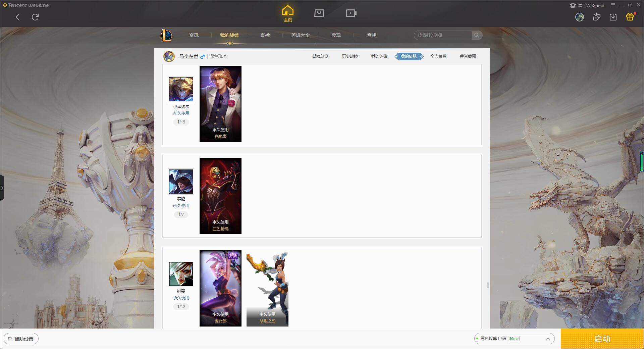644x349 pixels.
Task: Open the 直播 tab
Action: (x=265, y=35)
